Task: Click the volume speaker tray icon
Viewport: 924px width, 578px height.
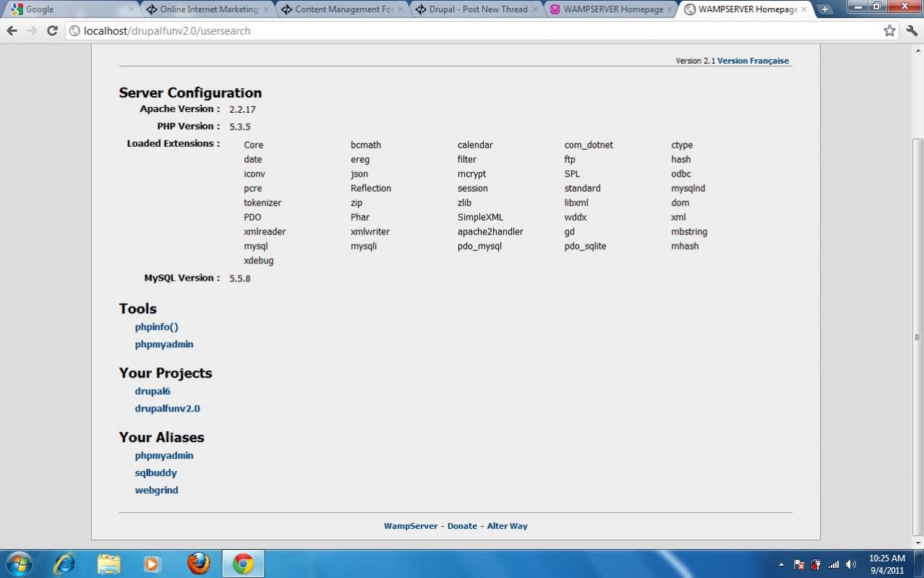Action: point(851,564)
